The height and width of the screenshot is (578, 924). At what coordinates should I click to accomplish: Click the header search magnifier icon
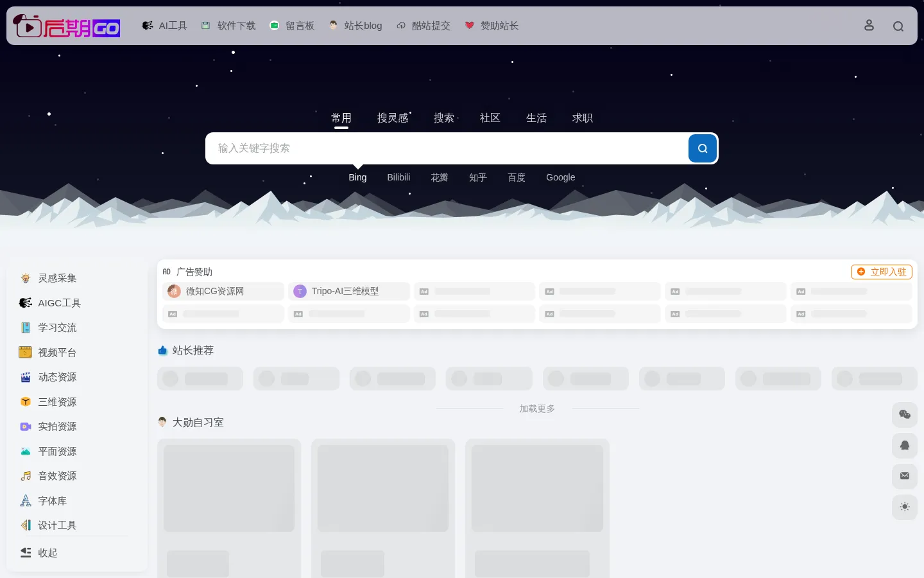point(898,26)
